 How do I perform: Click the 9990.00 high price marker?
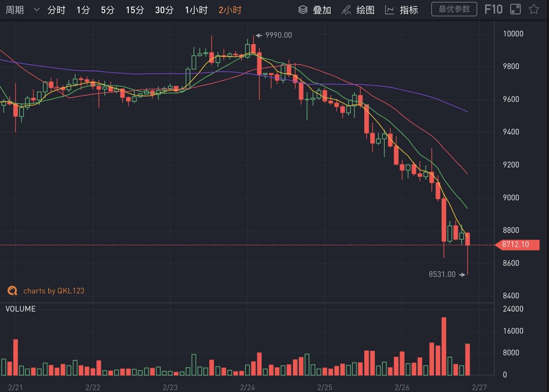pos(279,35)
